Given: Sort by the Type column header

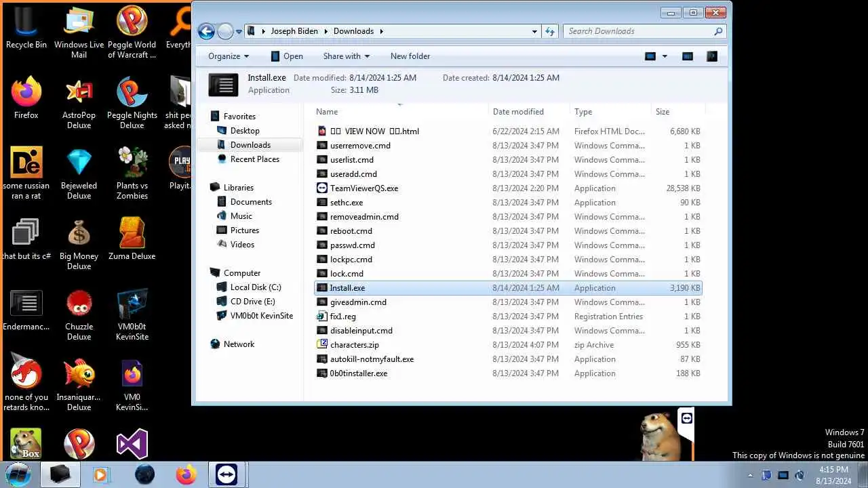Looking at the screenshot, I should click(x=610, y=112).
